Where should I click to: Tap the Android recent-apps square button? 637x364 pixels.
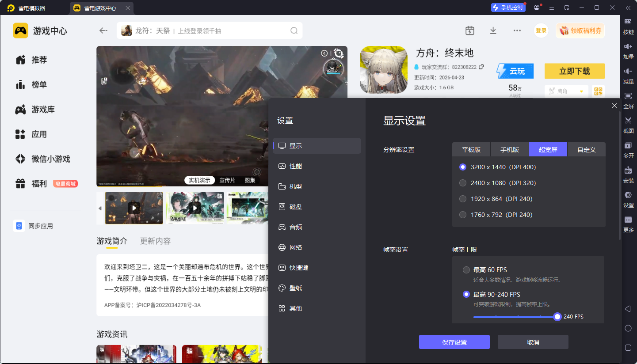(x=628, y=348)
